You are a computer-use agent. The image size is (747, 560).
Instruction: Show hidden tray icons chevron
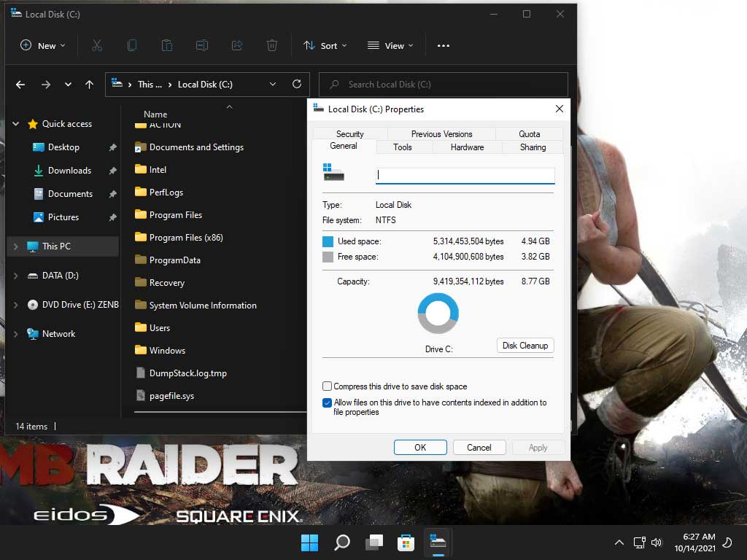(x=619, y=542)
